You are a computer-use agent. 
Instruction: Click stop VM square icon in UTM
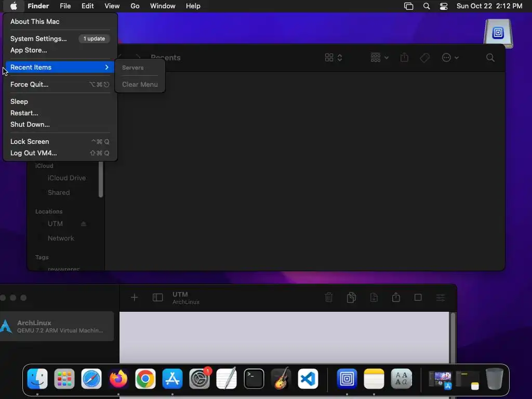(418, 298)
